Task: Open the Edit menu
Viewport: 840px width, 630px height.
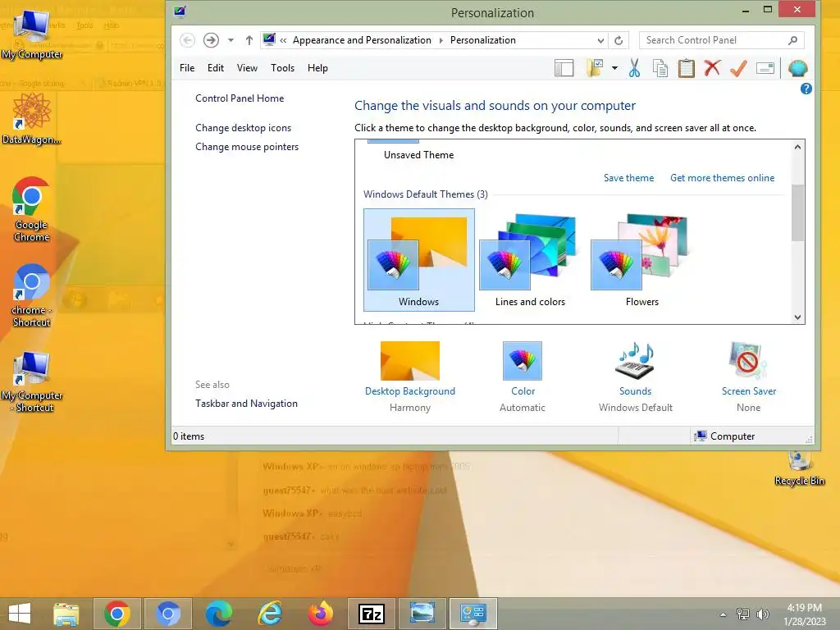Action: 216,68
